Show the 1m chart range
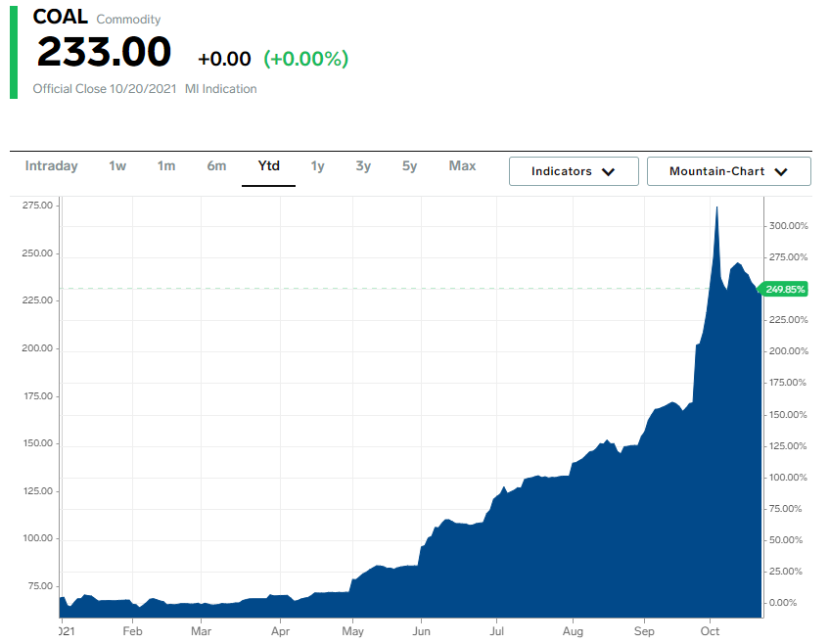829x644 pixels. tap(166, 166)
